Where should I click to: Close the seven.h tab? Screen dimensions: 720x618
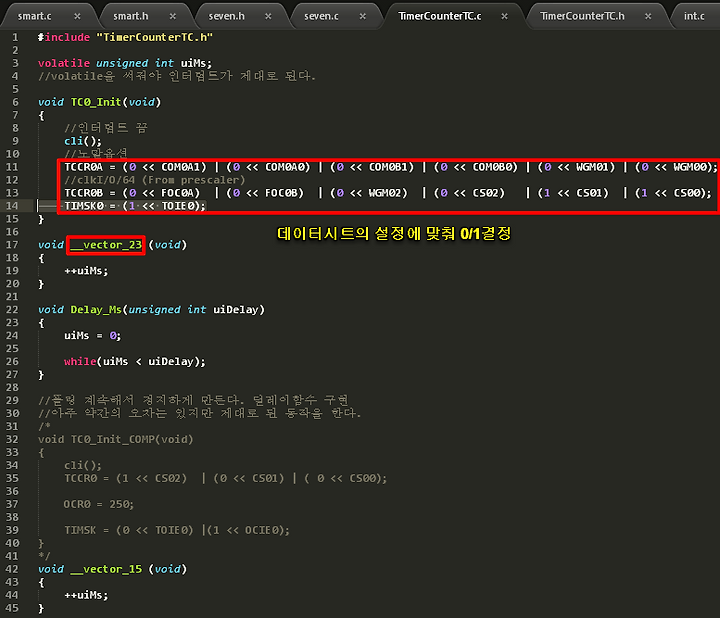click(268, 17)
